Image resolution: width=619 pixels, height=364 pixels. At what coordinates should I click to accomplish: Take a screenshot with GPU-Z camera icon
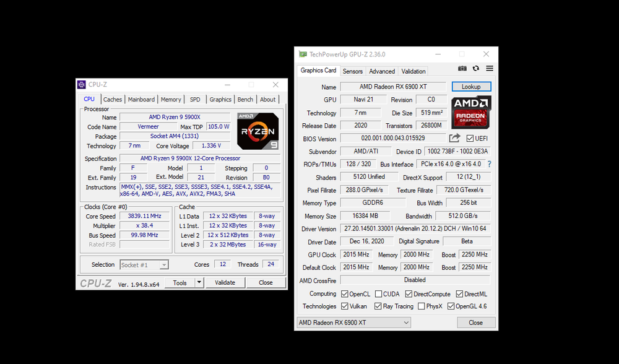462,69
